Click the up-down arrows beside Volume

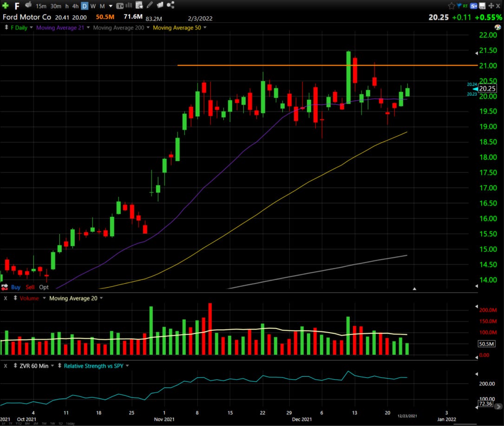click(15, 298)
